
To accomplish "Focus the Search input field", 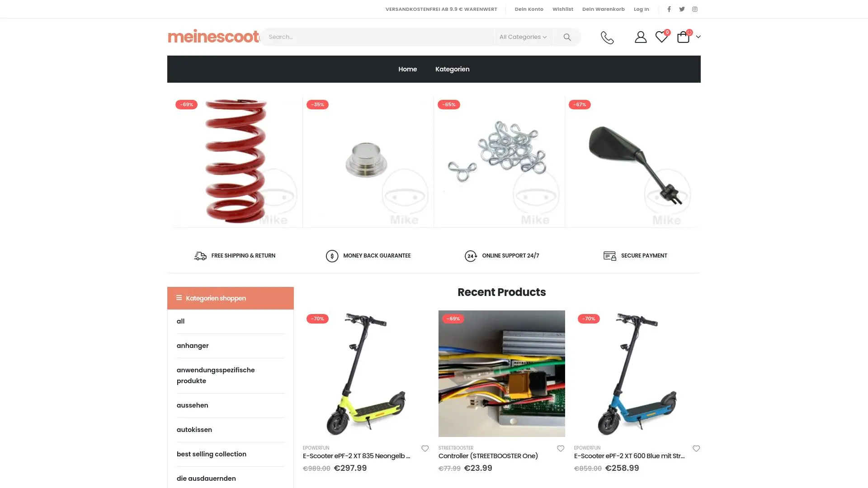I will [x=377, y=37].
